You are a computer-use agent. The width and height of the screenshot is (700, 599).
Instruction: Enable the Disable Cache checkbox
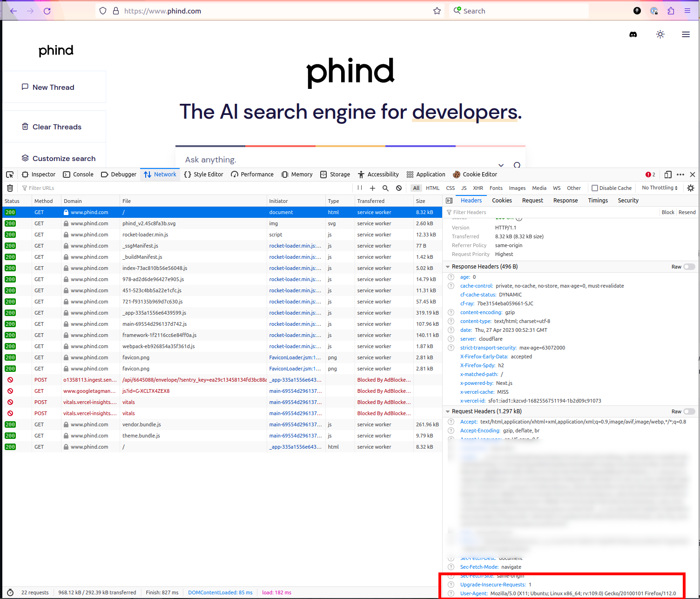point(595,188)
